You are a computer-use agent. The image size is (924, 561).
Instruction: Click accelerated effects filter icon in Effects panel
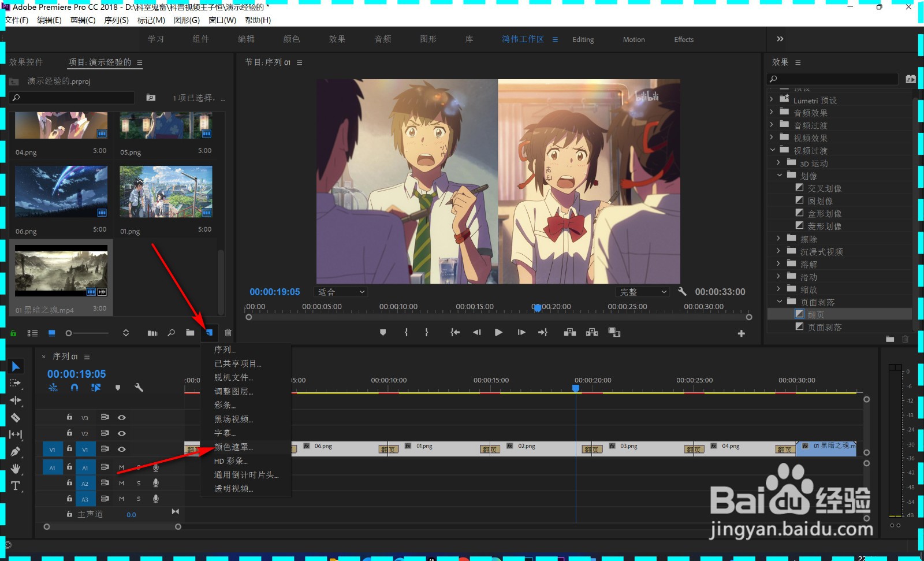click(x=911, y=79)
